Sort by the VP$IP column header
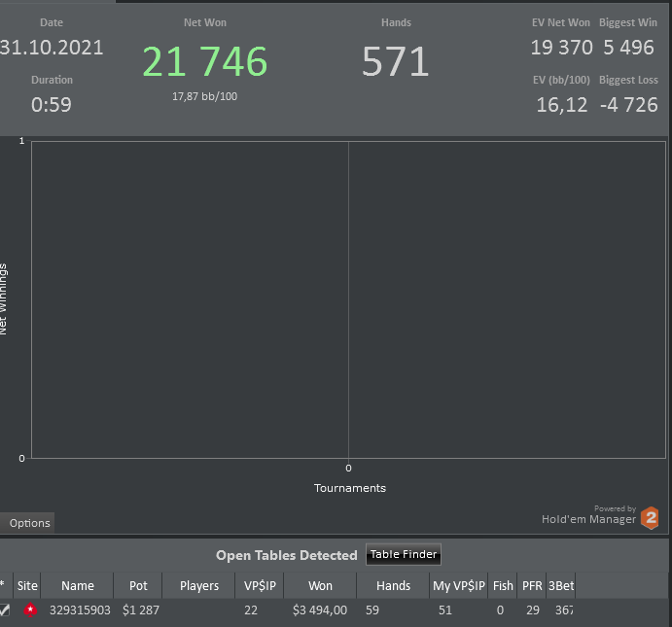Image resolution: width=672 pixels, height=627 pixels. pos(260,585)
